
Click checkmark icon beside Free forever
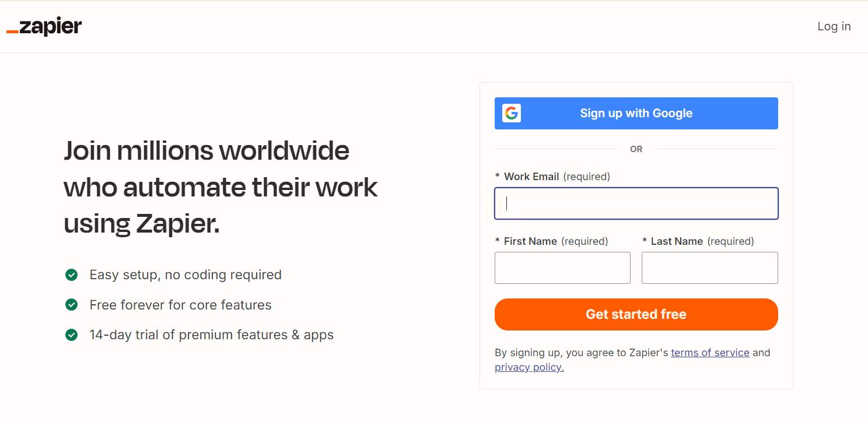(71, 305)
